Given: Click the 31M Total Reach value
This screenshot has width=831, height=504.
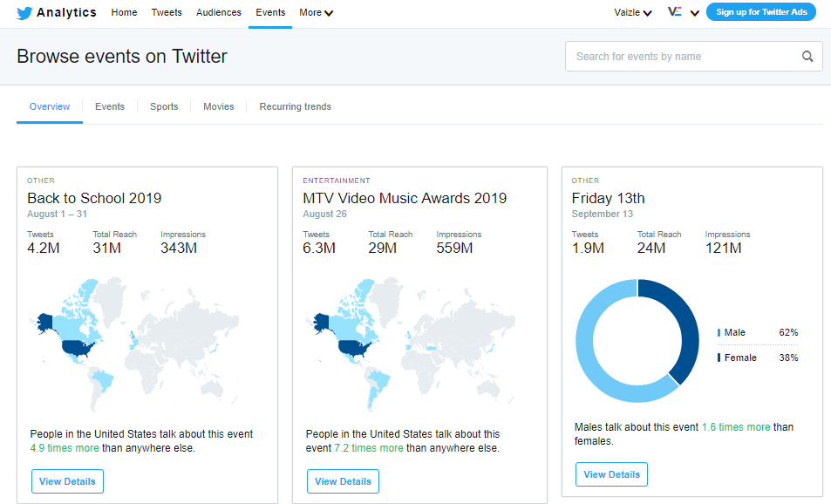Looking at the screenshot, I should point(107,248).
